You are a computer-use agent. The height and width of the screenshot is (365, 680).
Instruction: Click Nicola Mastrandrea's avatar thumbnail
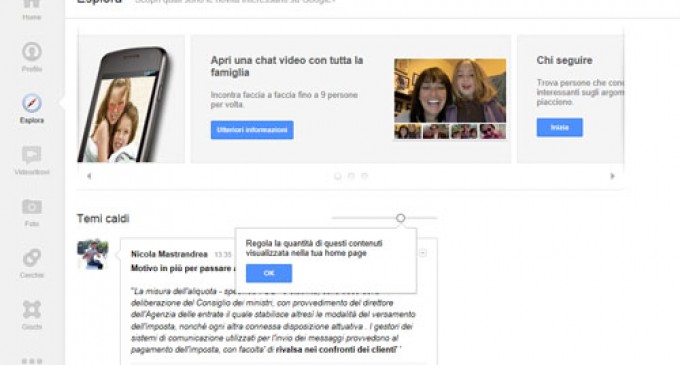pos(93,254)
